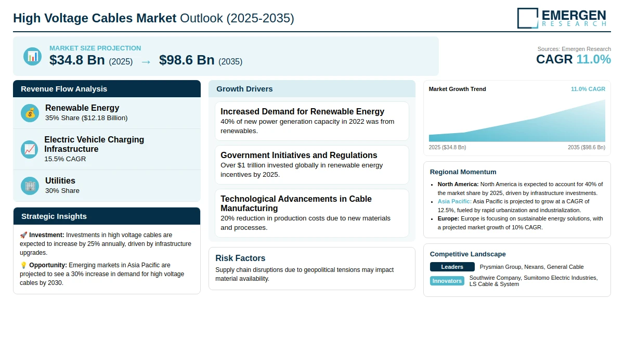
Task: Click the Utilities building icon
Action: (30, 186)
